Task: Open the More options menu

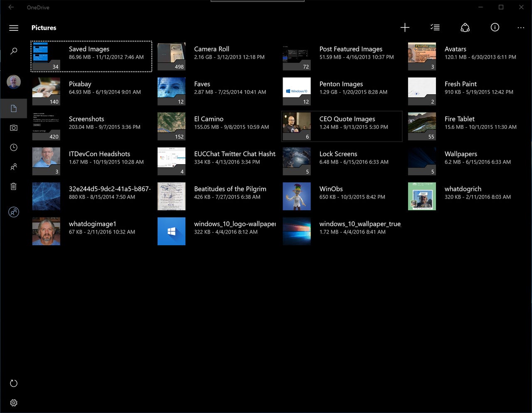Action: [521, 27]
